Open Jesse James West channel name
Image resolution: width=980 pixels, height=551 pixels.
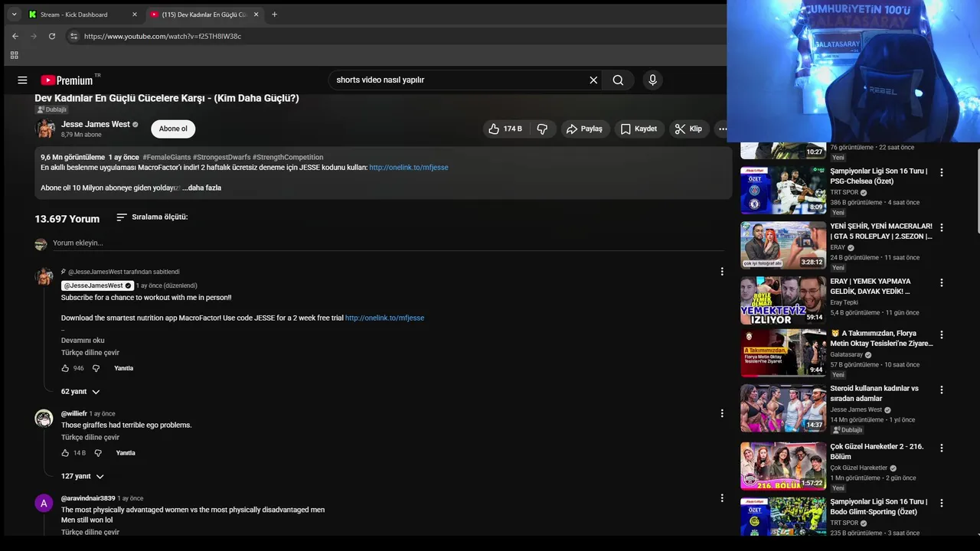pos(96,124)
